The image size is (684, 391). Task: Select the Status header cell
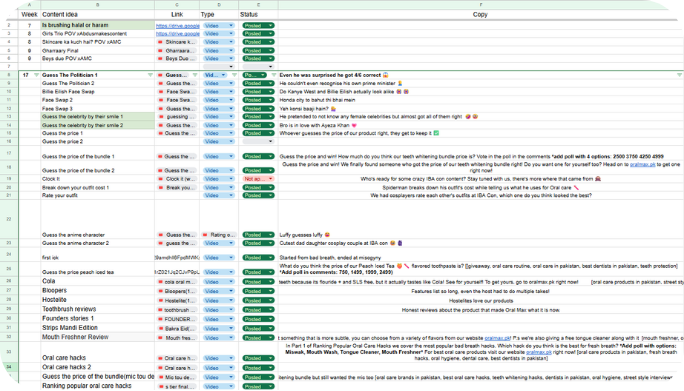(x=258, y=14)
